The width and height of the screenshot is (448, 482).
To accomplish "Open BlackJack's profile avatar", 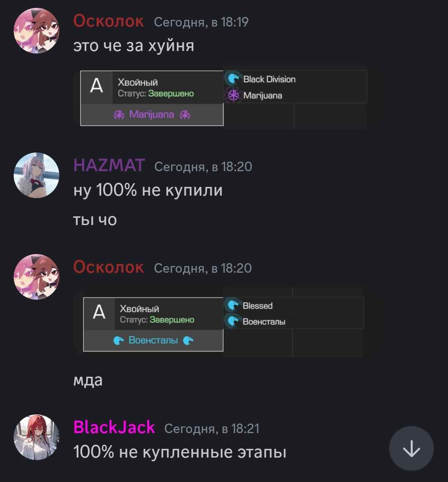I will (x=37, y=437).
